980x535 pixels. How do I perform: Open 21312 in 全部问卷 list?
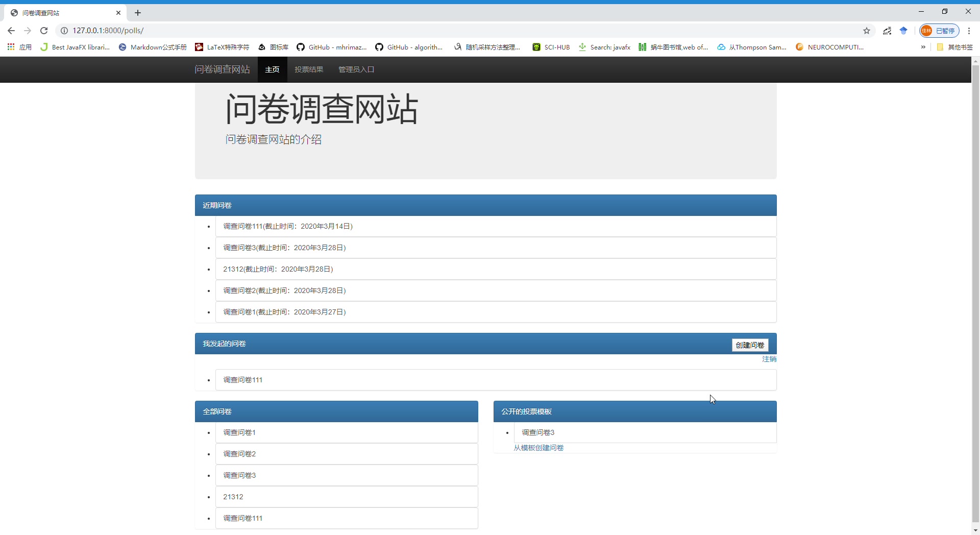click(x=347, y=497)
